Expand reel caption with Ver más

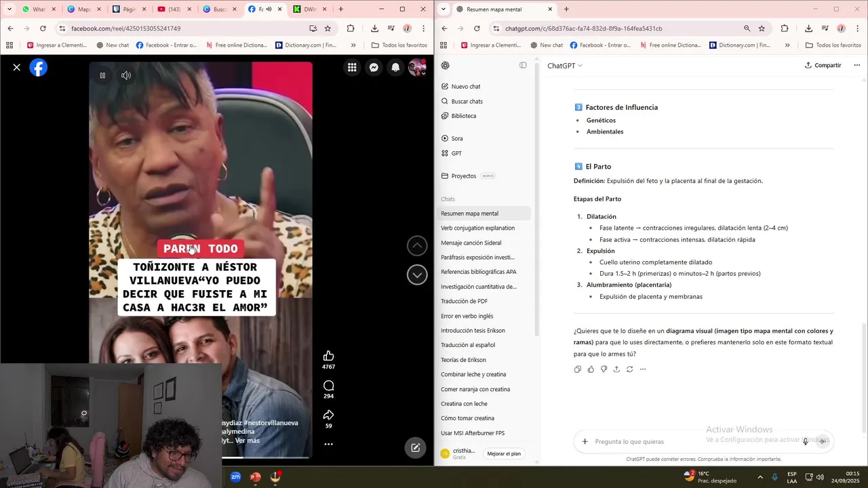tap(248, 441)
